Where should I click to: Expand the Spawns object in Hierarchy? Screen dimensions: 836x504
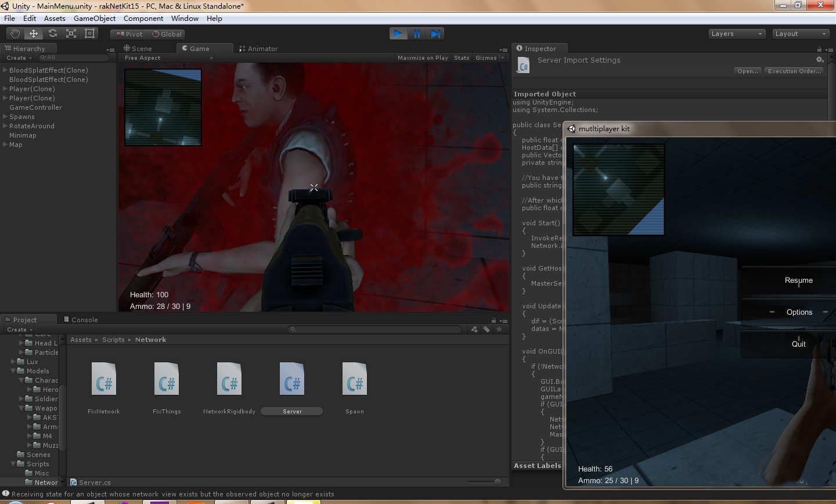click(x=5, y=117)
